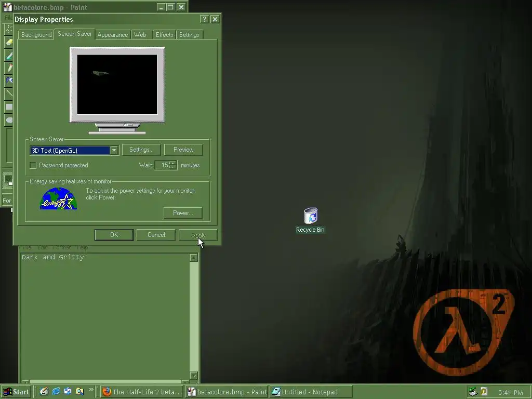Viewport: 532px width, 399px height.
Task: Switch to betacolore.bmp - Paint taskbar button
Action: point(227,392)
